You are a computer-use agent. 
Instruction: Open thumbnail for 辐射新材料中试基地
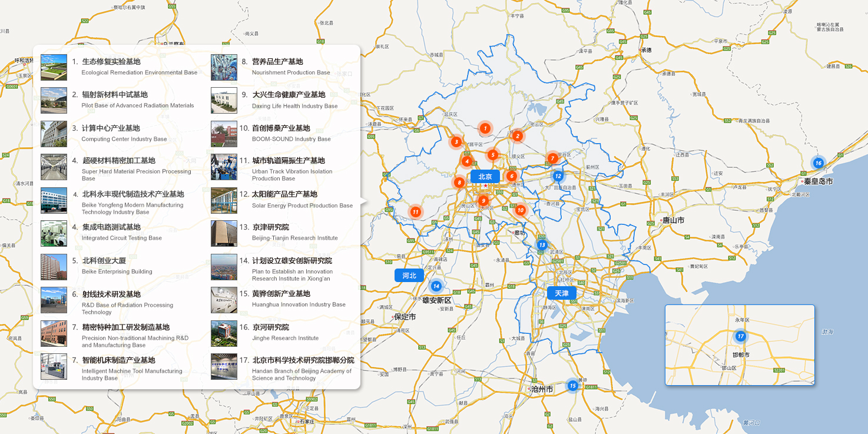pos(54,101)
